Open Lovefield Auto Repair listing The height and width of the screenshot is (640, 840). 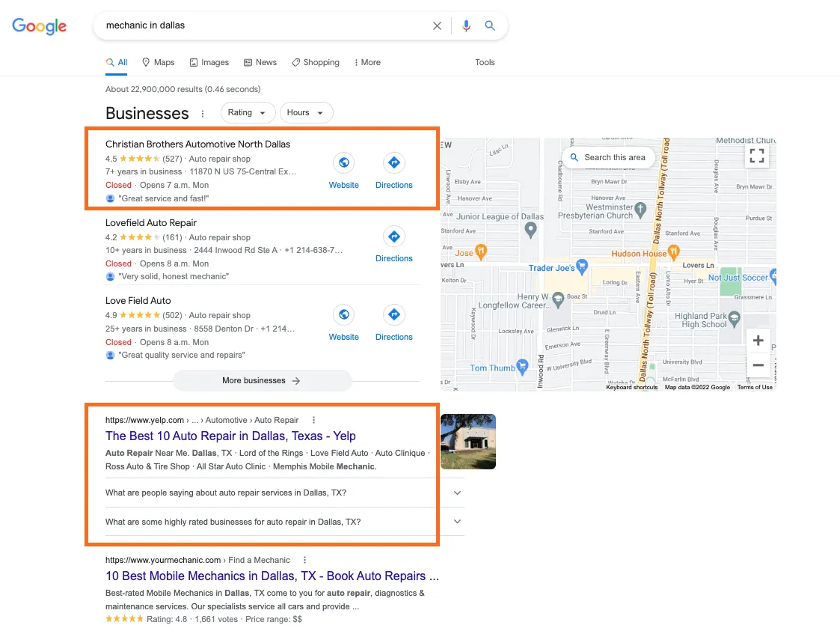click(x=151, y=222)
